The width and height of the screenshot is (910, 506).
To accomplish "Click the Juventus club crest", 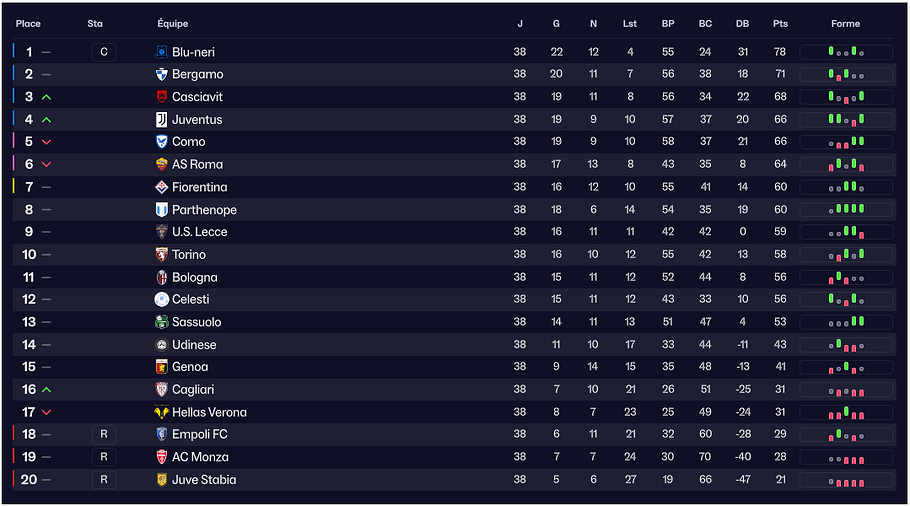I will (x=162, y=119).
